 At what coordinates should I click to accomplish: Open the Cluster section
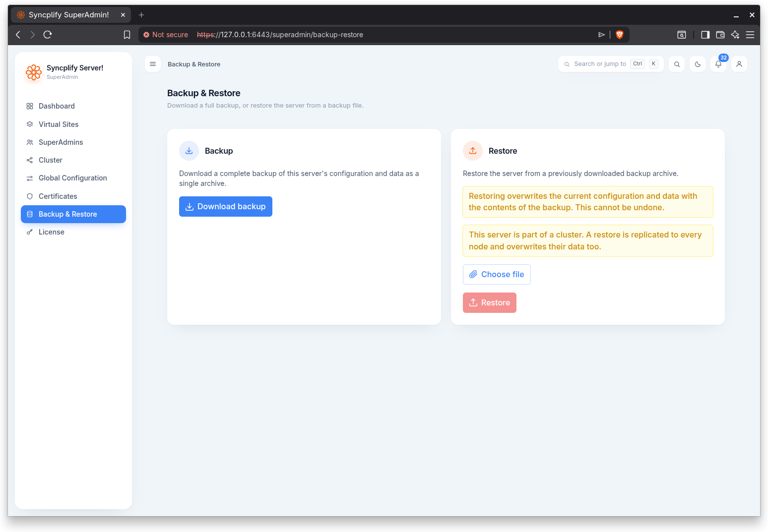[x=73, y=160]
